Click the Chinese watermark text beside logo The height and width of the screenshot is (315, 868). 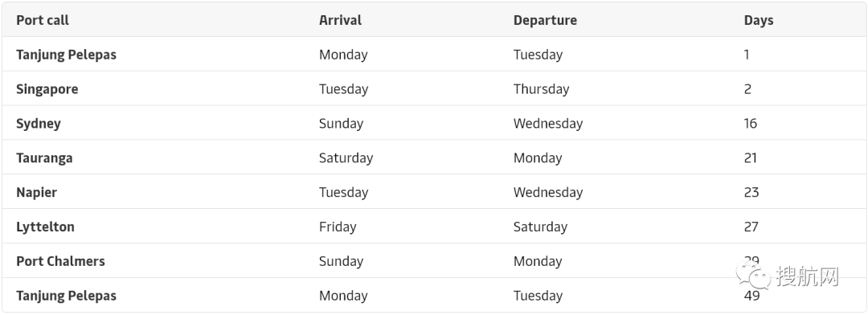pos(808,276)
